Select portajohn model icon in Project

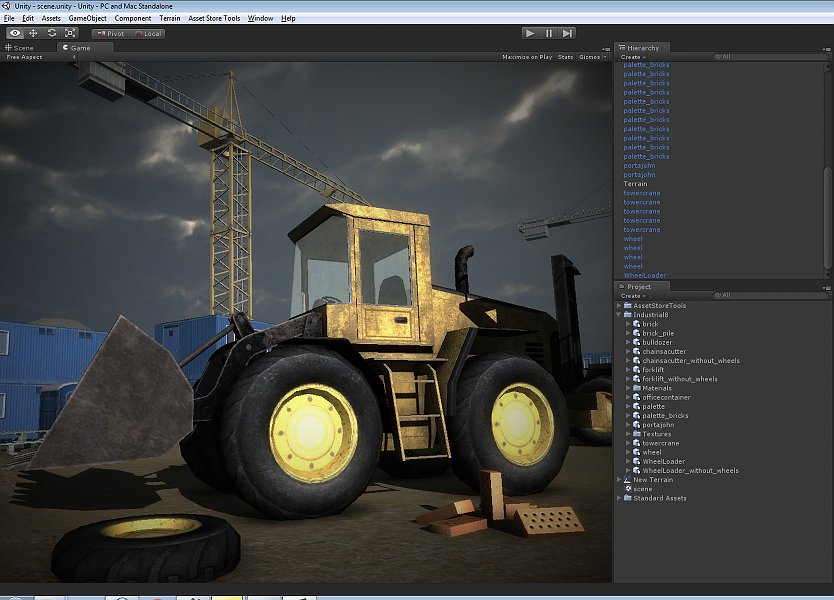pyautogui.click(x=636, y=425)
